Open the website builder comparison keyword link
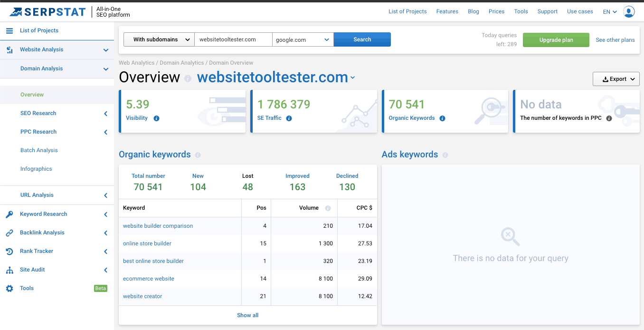The image size is (644, 330). point(158,226)
